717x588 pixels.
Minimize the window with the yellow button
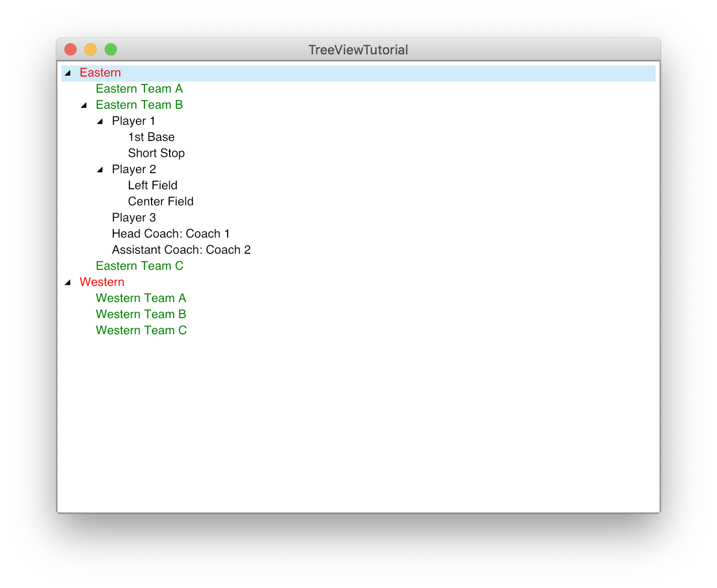click(x=91, y=49)
